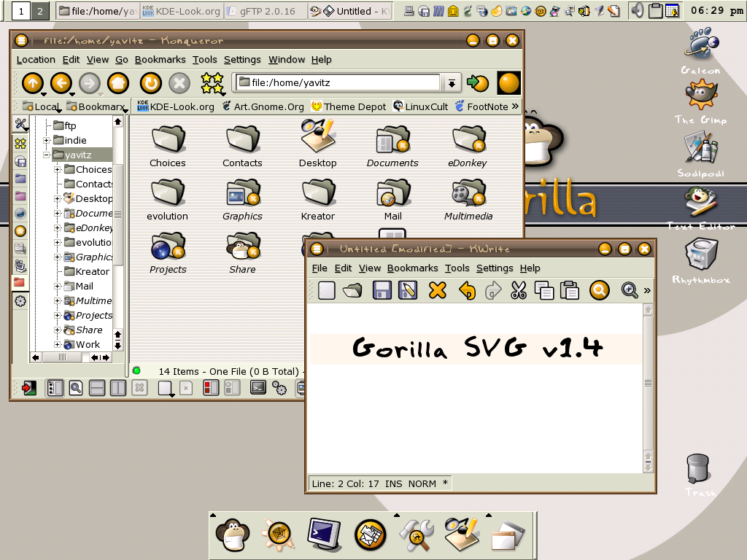Open the eDonkey folder icon
The height and width of the screenshot is (560, 747).
[468, 138]
